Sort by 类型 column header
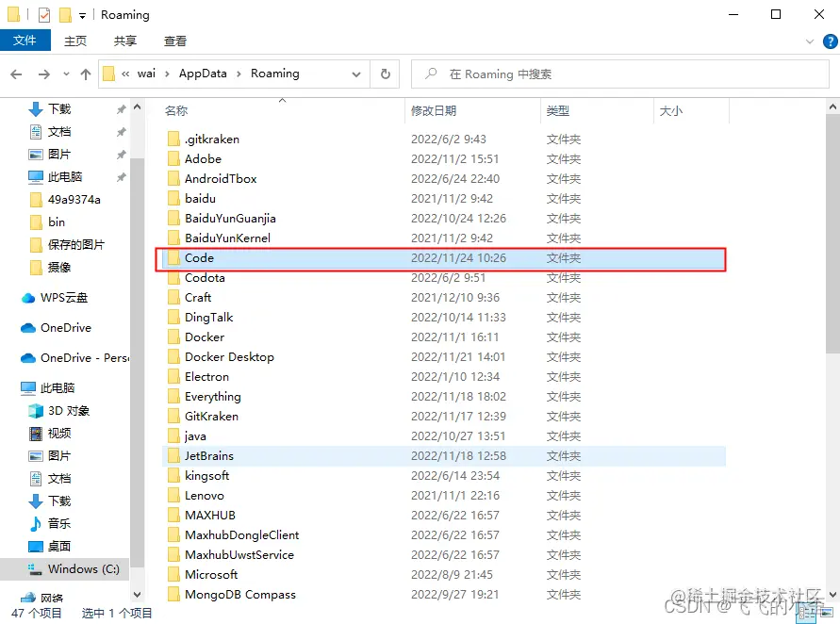 point(558,111)
